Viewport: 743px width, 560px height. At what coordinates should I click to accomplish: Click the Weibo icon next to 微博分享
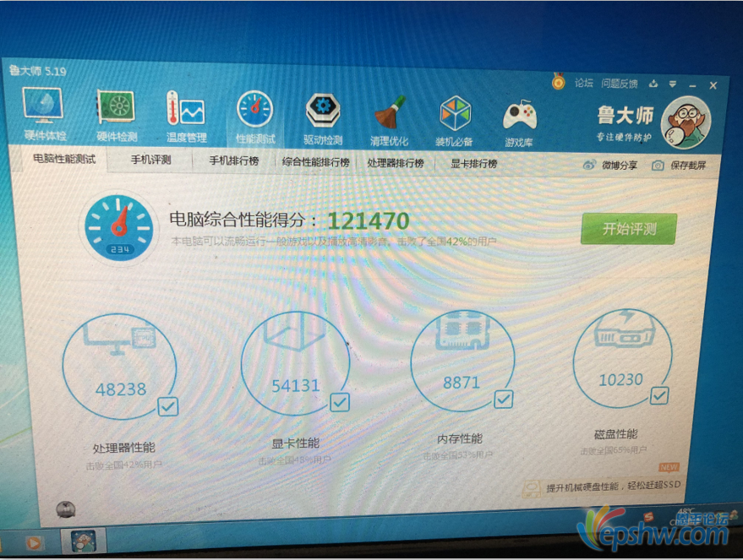point(589,165)
